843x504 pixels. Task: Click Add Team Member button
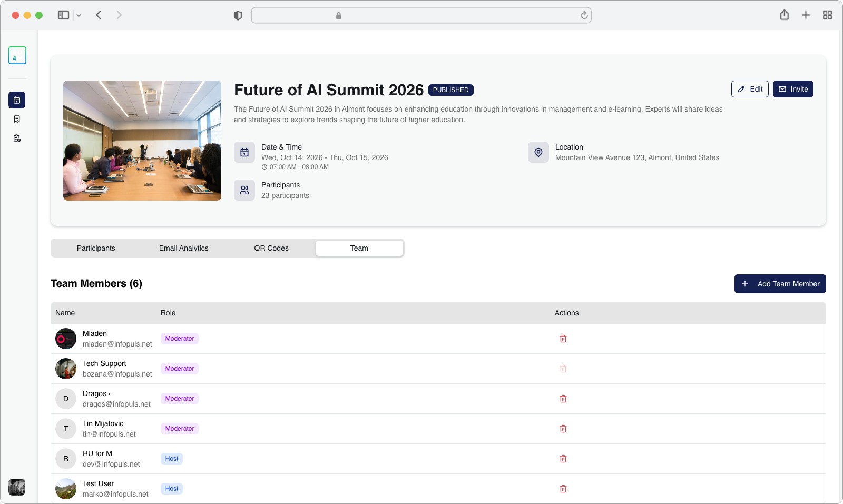(x=780, y=284)
